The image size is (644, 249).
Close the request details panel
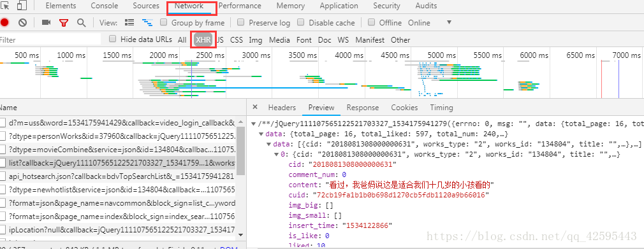point(254,107)
